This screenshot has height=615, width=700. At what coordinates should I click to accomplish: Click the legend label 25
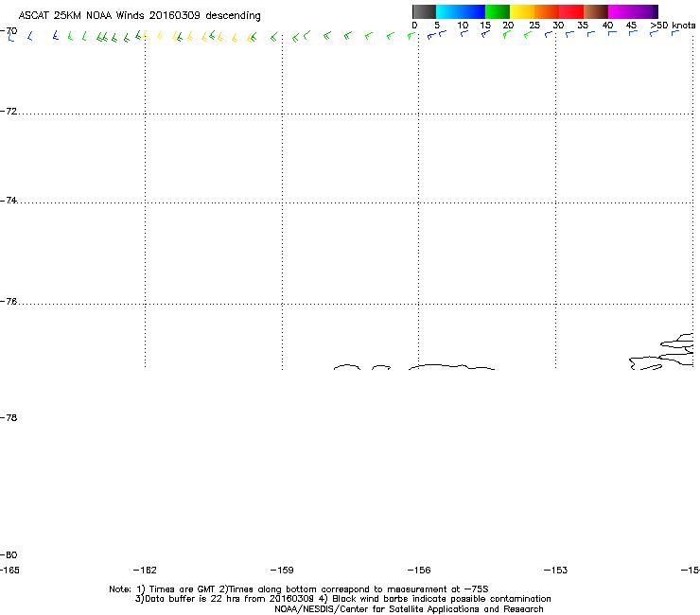pos(534,26)
